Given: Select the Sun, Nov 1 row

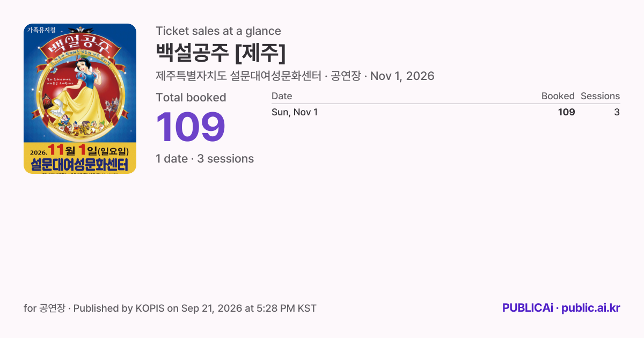Looking at the screenshot, I should click(446, 112).
